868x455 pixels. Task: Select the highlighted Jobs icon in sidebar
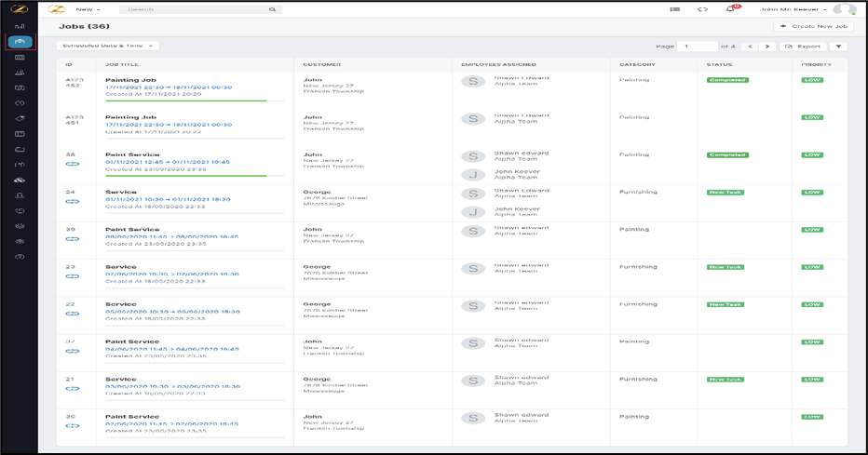click(20, 42)
